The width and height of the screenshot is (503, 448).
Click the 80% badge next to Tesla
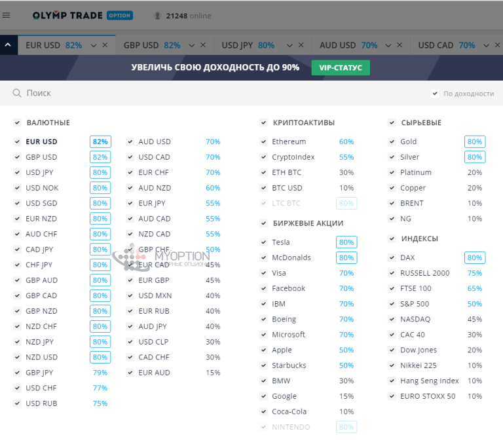tap(346, 242)
